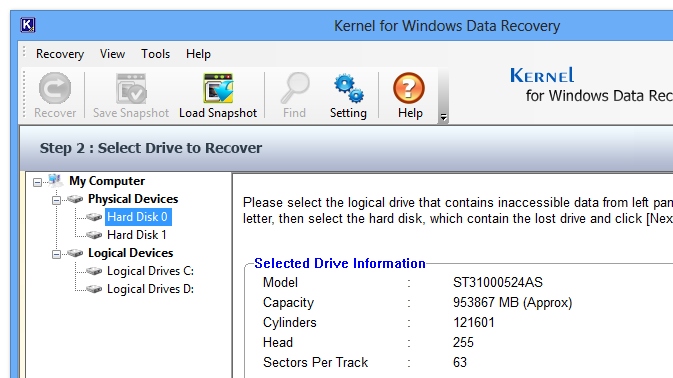Click the Step 2 : Select Drive to Recover header

pyautogui.click(x=151, y=148)
